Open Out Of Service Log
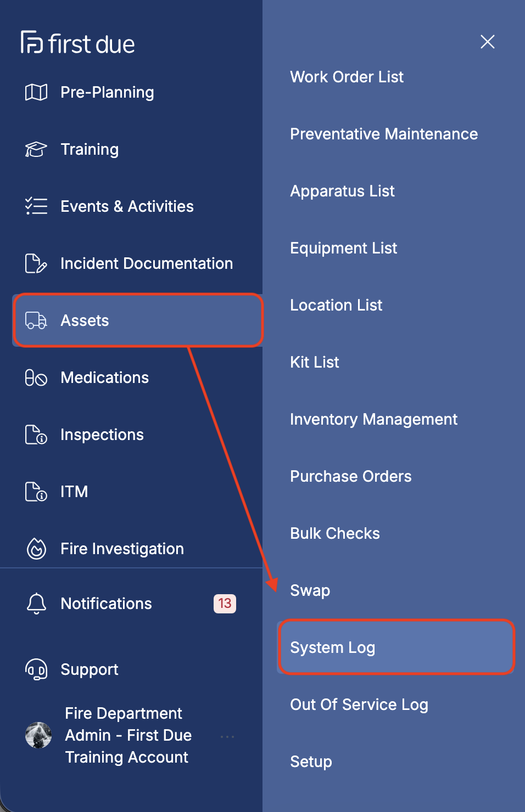525x812 pixels. (x=359, y=704)
